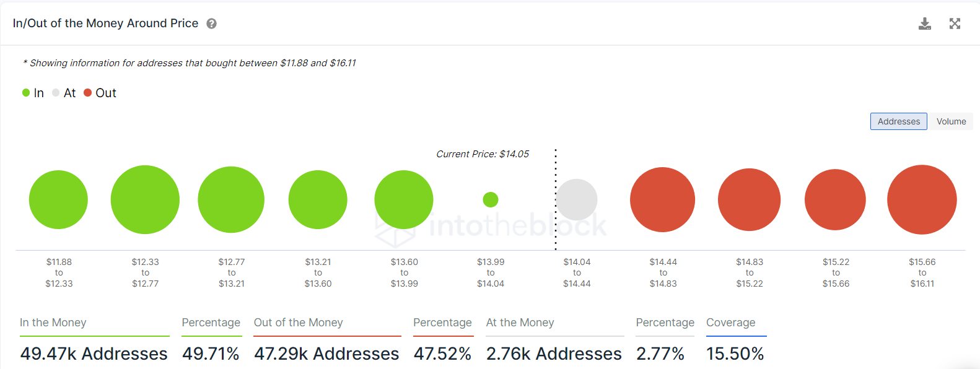Image resolution: width=980 pixels, height=369 pixels.
Task: Toggle the red Out legend item
Action: [100, 93]
